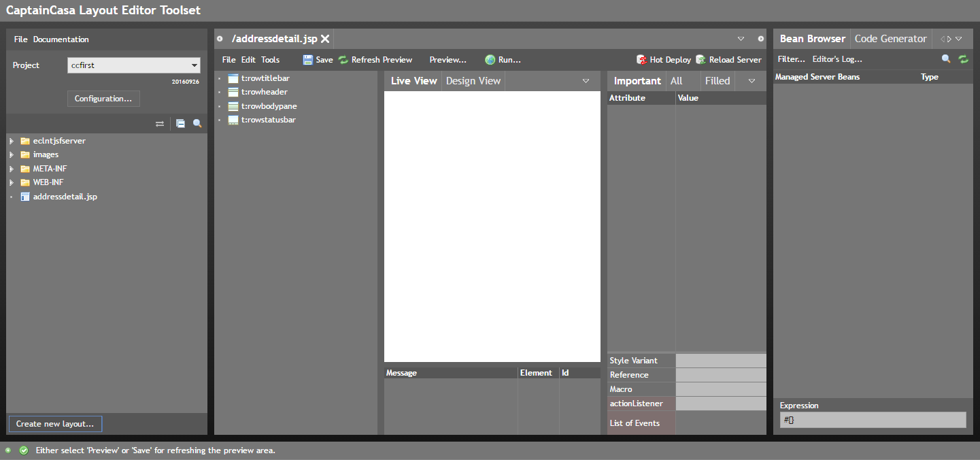
Task: Click collapse-all icon in project tree toolbar
Action: tap(180, 124)
